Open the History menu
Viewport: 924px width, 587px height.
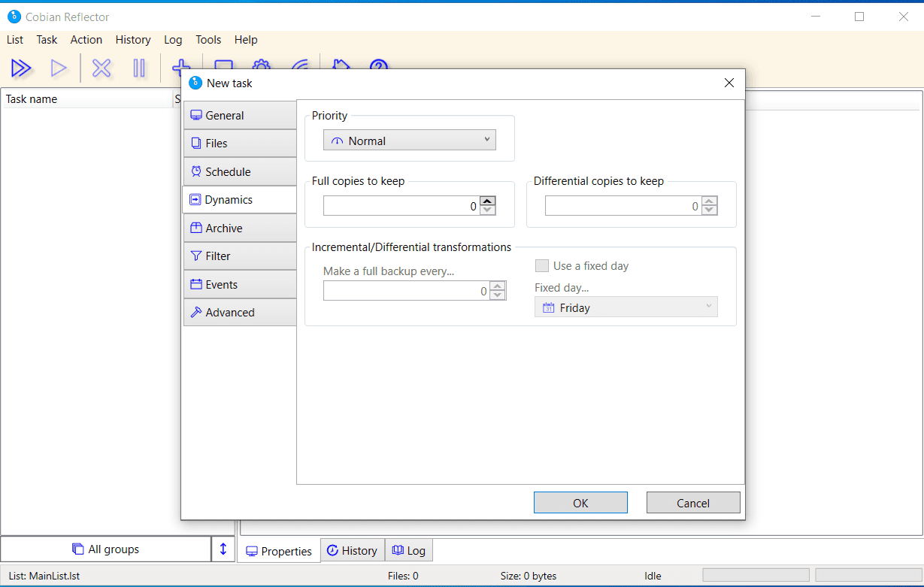point(133,40)
